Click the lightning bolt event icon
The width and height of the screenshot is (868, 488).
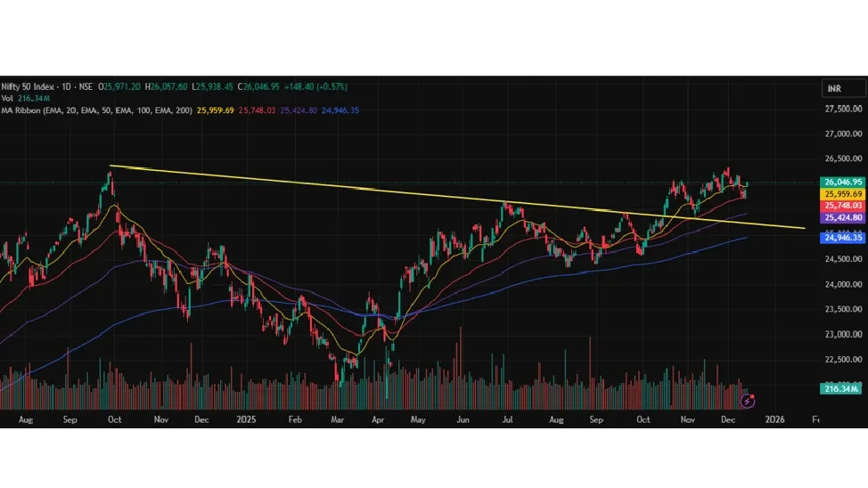tap(749, 401)
